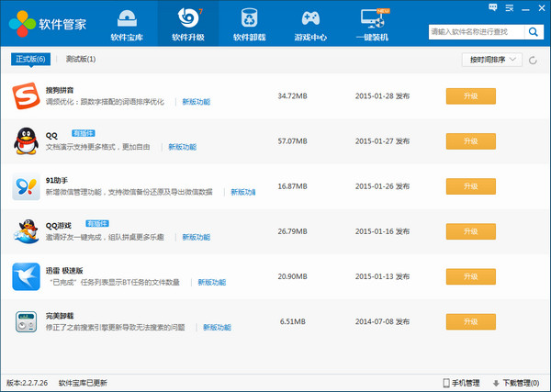The image size is (551, 392).
Task: Upgrade 搜狗拼音 with the 升级 button
Action: 470,96
